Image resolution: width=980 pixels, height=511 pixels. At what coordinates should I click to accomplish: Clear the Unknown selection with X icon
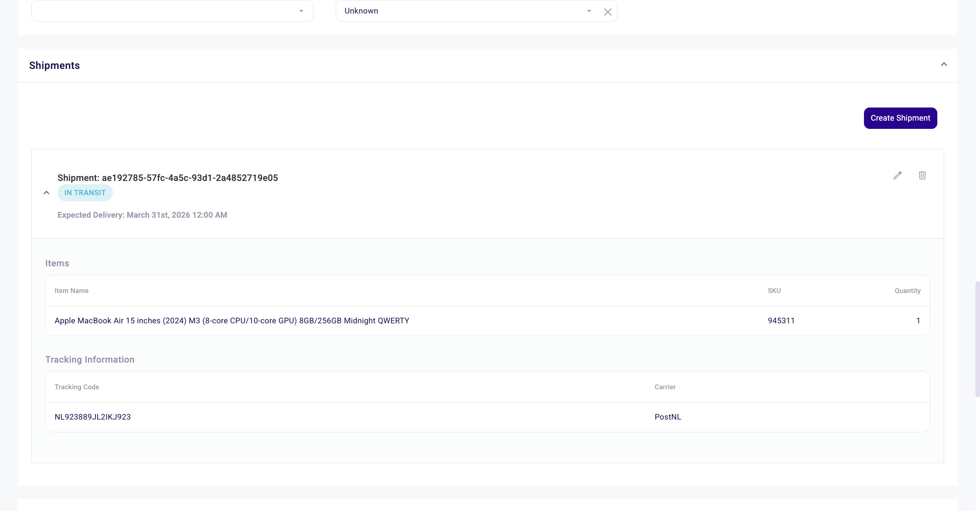click(608, 12)
